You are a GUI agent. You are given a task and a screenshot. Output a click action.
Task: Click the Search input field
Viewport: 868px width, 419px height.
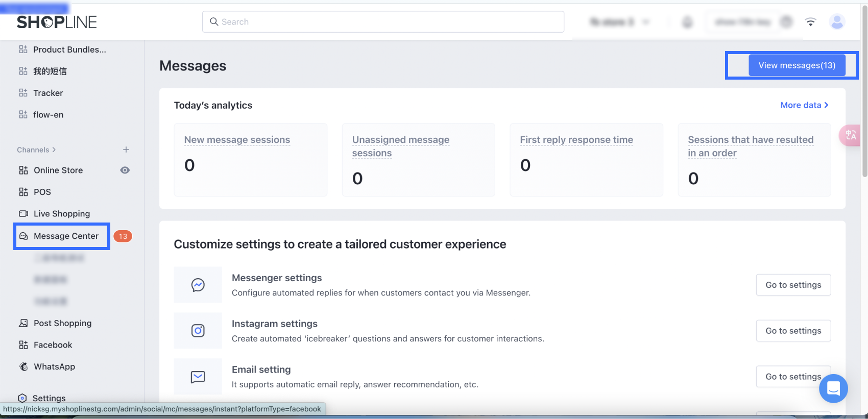(x=383, y=22)
